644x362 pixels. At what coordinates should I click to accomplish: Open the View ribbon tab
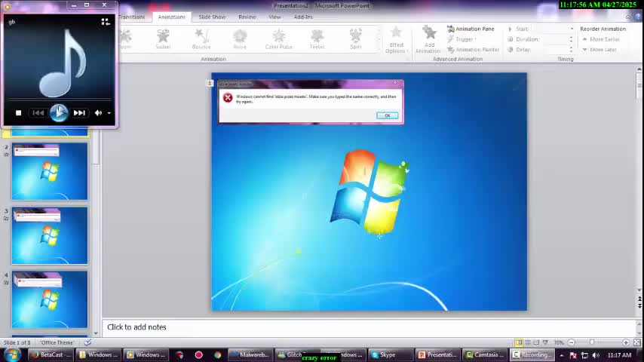[x=274, y=17]
